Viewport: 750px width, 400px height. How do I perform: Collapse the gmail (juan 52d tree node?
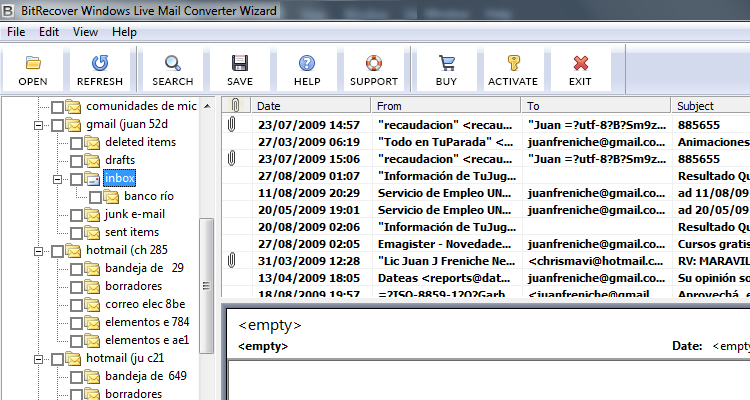pos(39,125)
